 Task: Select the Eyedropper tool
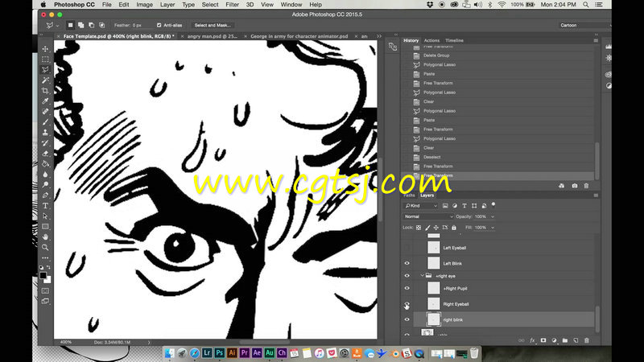[45, 101]
